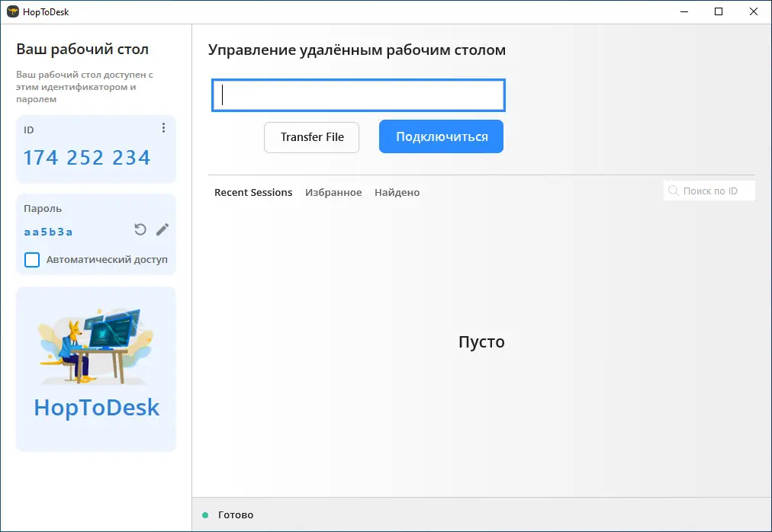Click the green ready status indicator
The image size is (772, 532).
[x=205, y=515]
